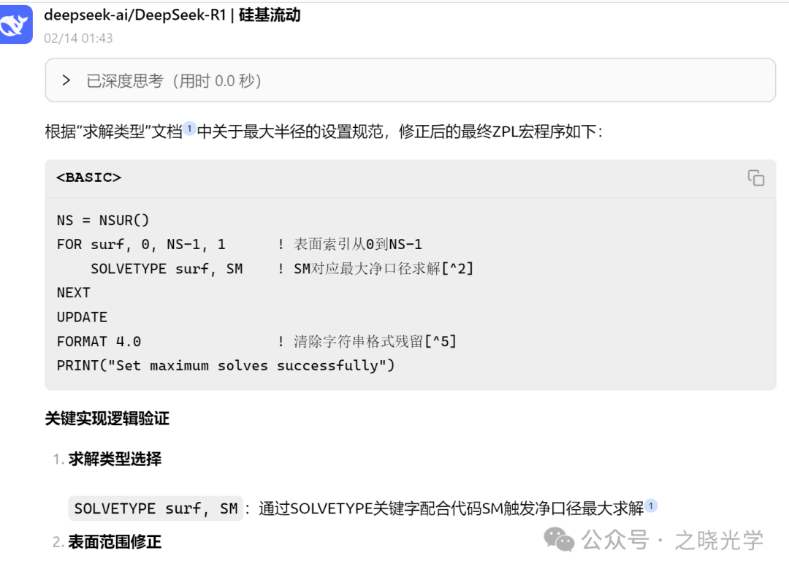Open citation 1 after "求解类型"文档
This screenshot has width=789, height=572.
(189, 130)
